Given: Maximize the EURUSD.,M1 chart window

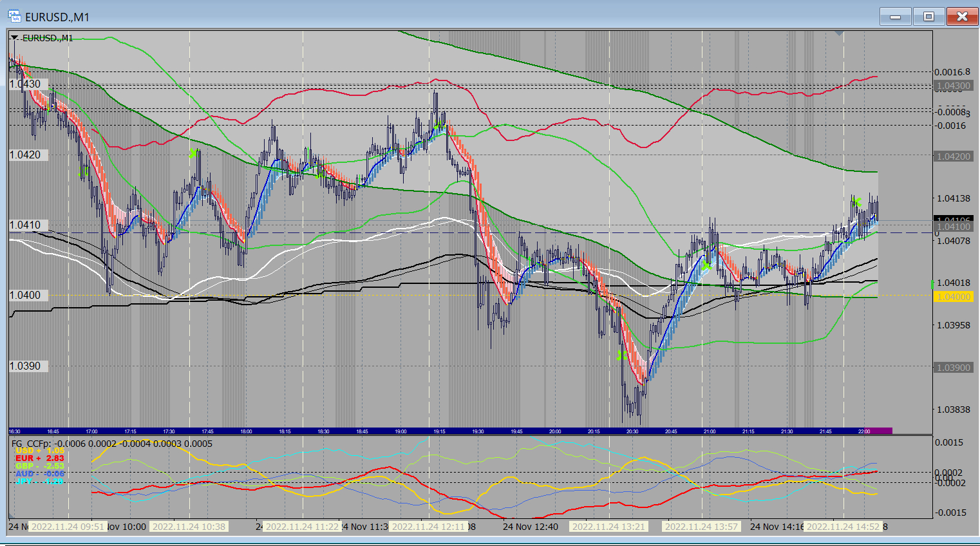Looking at the screenshot, I should coord(928,16).
